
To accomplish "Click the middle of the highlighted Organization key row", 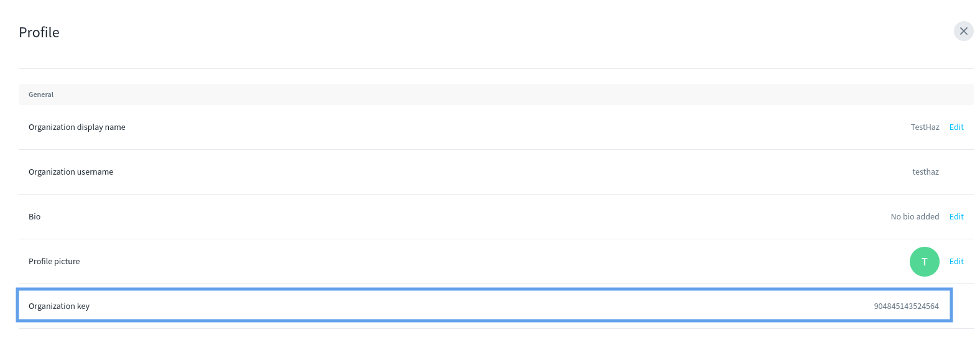I will tap(484, 305).
